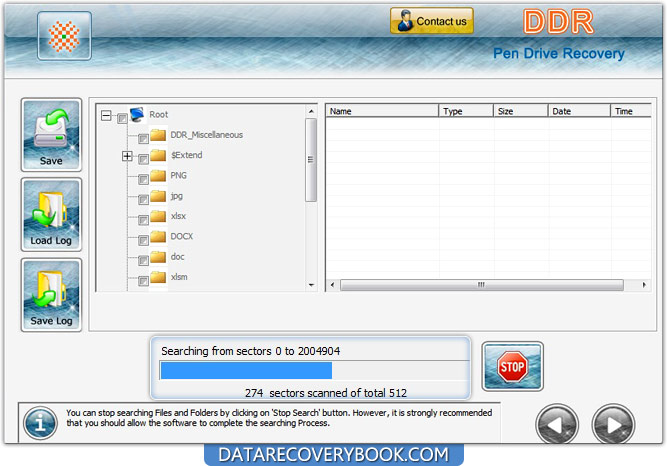Click the doc folder icon
Image resolution: width=667 pixels, height=466 pixels.
pos(158,257)
